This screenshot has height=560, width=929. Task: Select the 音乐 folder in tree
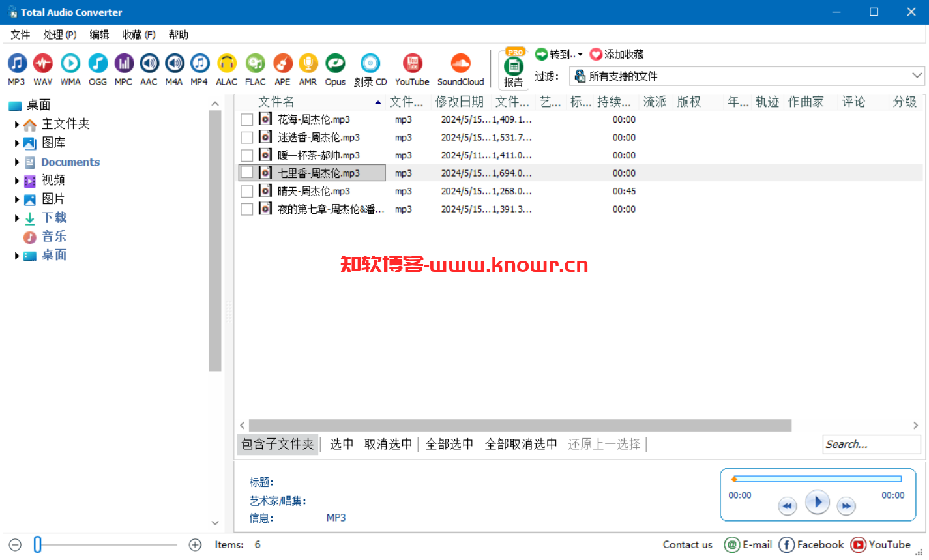(x=53, y=237)
